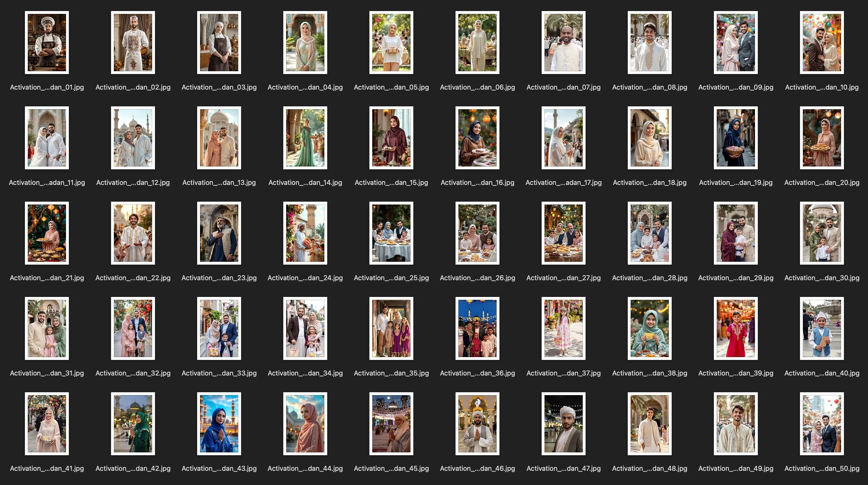Click the file name Activation_...dan_27.jpg

563,278
